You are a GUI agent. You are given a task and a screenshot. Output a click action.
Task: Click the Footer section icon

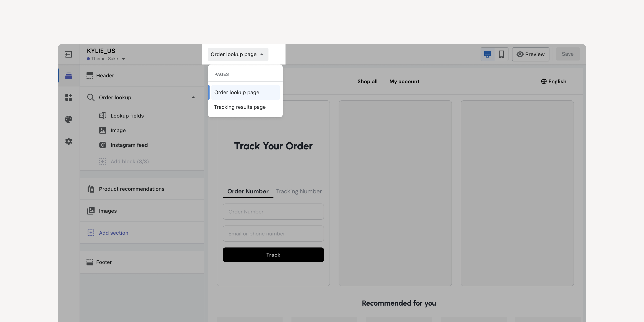pyautogui.click(x=90, y=262)
